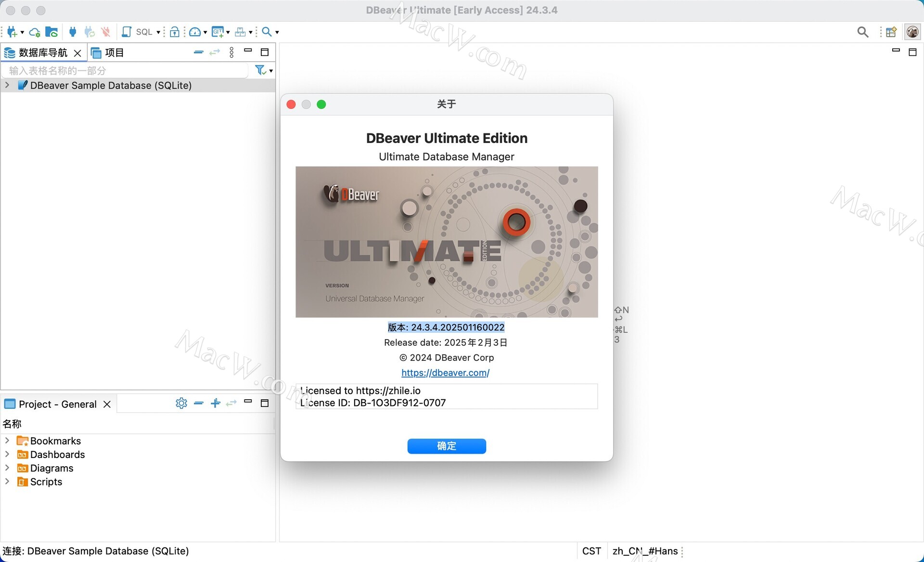Viewport: 924px width, 562px height.
Task: Toggle link with editor in navigator
Action: 215,52
